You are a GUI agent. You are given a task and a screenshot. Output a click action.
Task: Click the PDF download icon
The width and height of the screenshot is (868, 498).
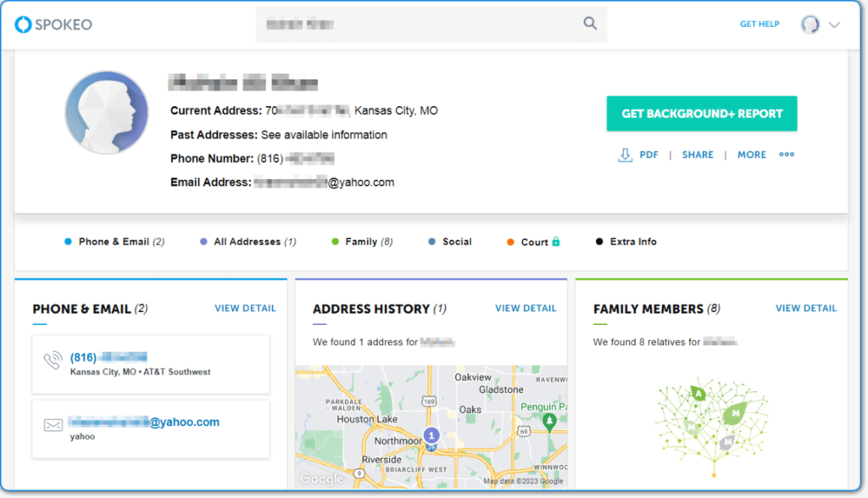click(626, 154)
